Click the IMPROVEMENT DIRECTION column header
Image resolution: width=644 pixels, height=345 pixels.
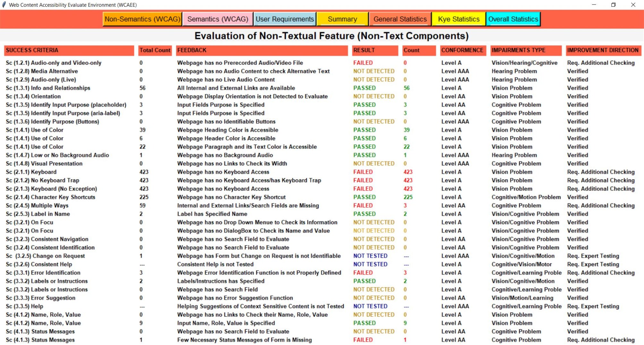603,50
